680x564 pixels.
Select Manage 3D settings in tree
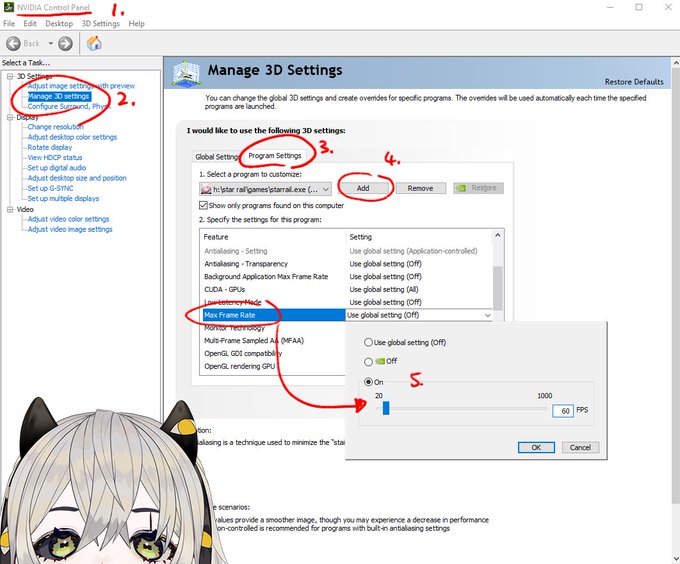pyautogui.click(x=59, y=96)
